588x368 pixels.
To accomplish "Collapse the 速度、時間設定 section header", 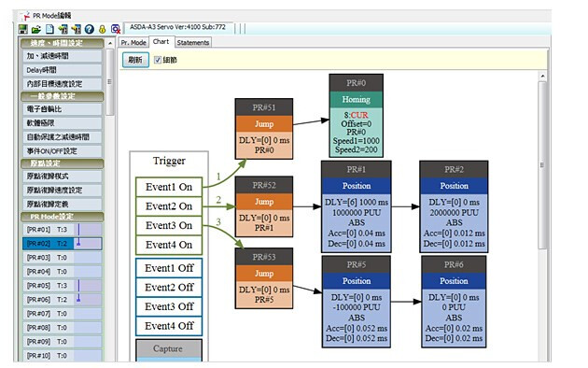I will [63, 43].
